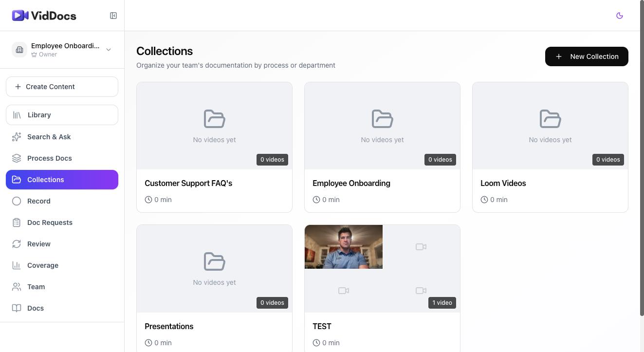Click the 0 videos badge on Loom Videos
The height and width of the screenshot is (352, 644).
608,160
